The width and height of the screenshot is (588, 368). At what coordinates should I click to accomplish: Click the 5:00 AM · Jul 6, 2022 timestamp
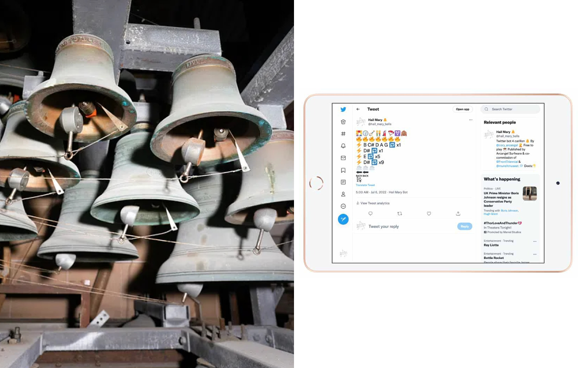click(x=371, y=192)
